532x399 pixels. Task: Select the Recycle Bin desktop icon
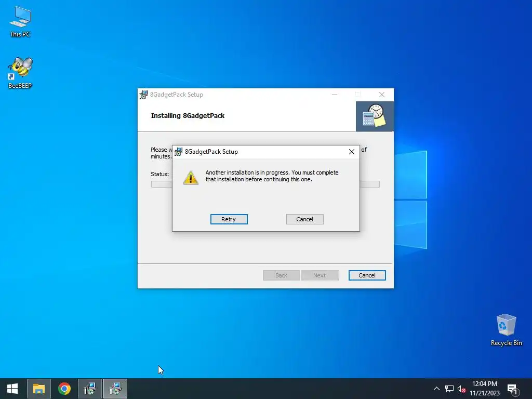coord(506,330)
